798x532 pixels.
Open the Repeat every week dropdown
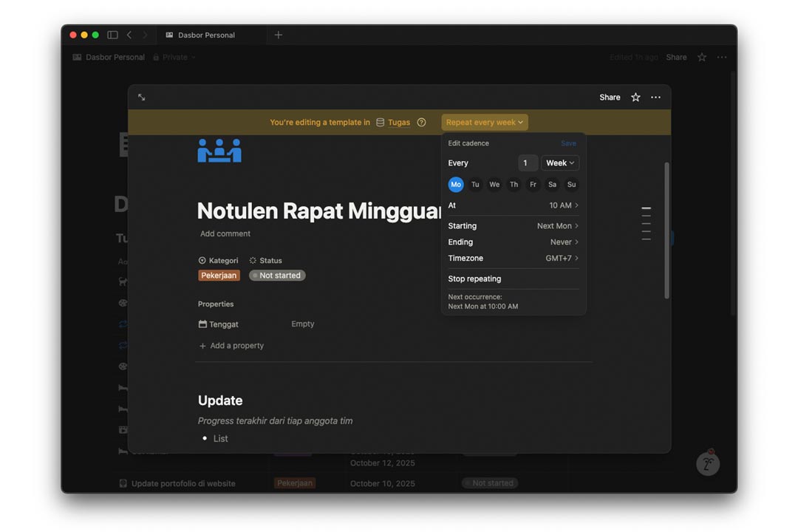pyautogui.click(x=484, y=122)
